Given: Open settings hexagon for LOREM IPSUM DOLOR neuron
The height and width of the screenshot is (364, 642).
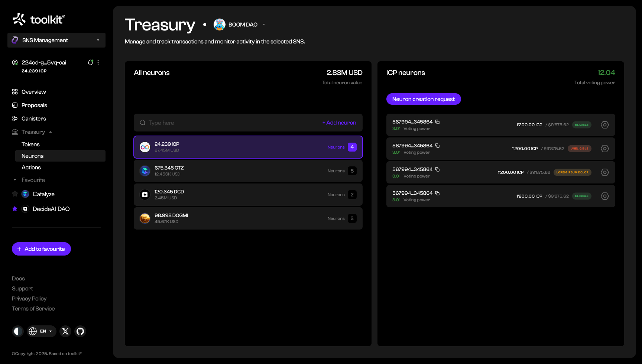Looking at the screenshot, I should click(605, 172).
